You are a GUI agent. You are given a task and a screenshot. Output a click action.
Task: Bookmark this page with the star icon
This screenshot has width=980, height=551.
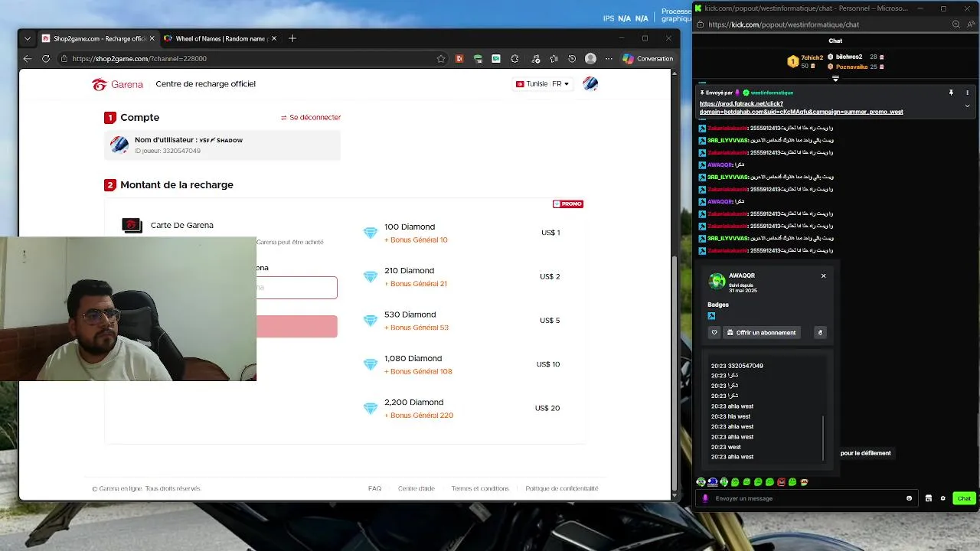tap(441, 58)
